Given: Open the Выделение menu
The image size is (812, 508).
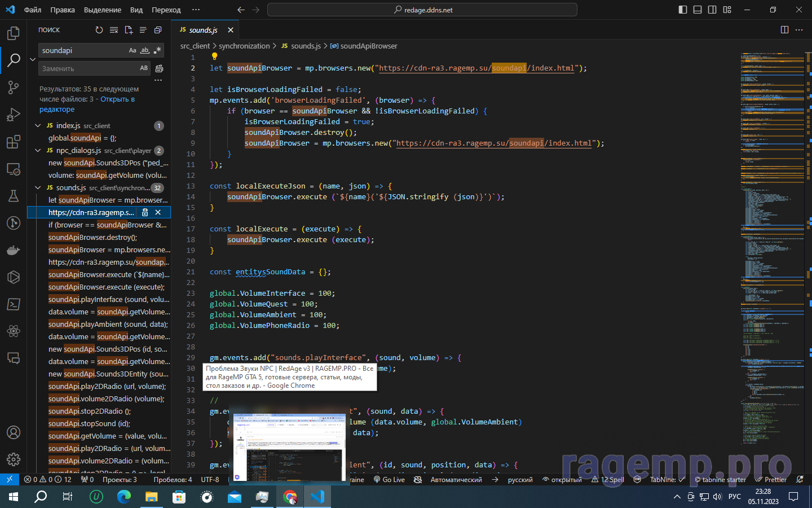Looking at the screenshot, I should pos(103,10).
